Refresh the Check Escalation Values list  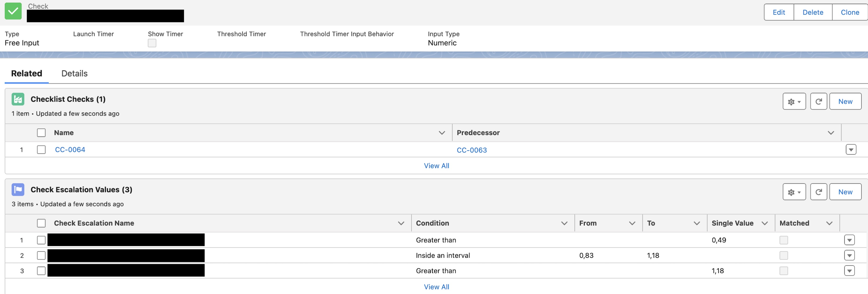[x=818, y=192]
